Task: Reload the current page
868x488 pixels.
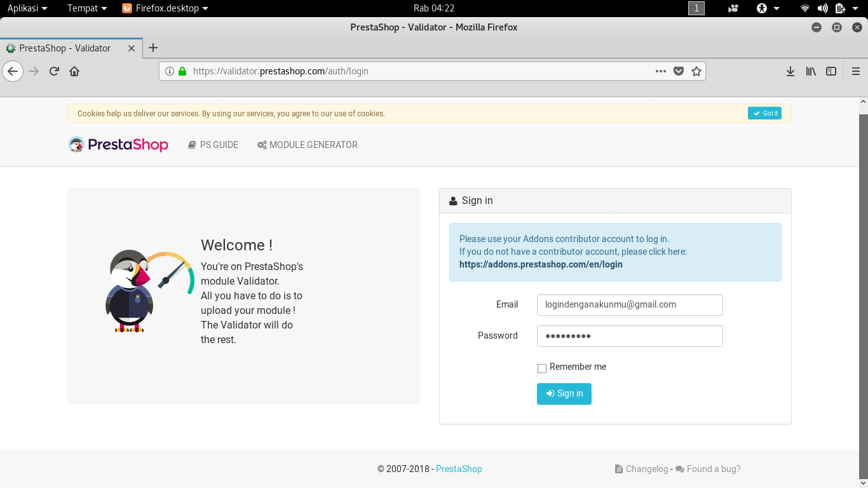Action: click(x=55, y=71)
